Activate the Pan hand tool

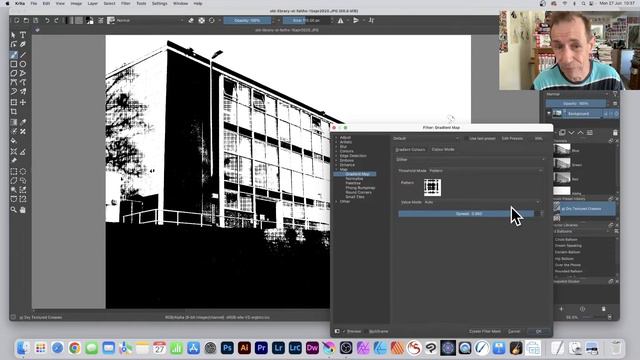coord(23,210)
